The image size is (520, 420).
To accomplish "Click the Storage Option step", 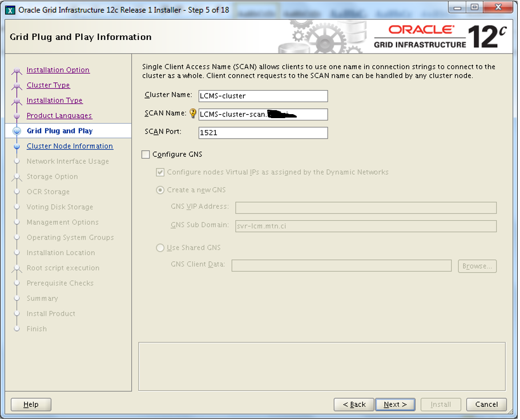I will coord(52,177).
